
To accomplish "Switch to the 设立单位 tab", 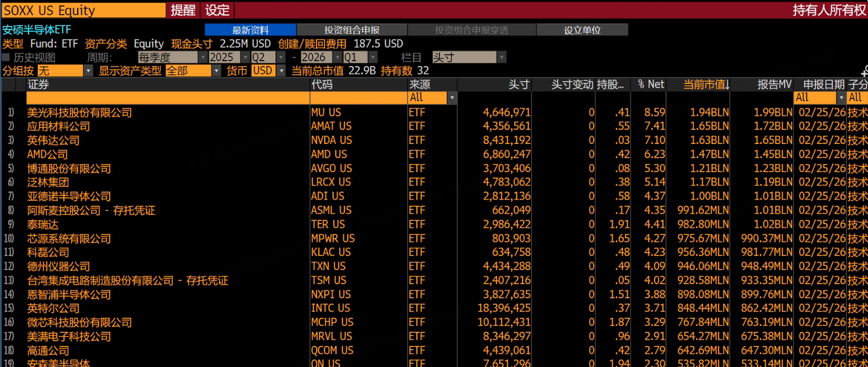I will (x=582, y=30).
